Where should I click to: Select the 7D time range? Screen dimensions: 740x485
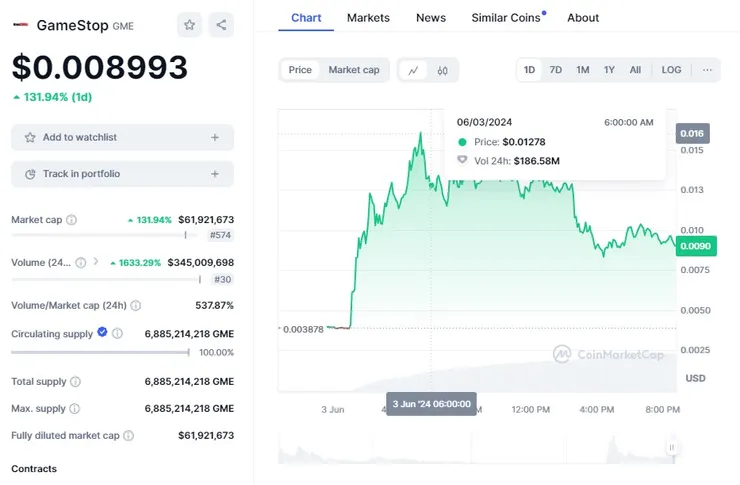point(556,70)
